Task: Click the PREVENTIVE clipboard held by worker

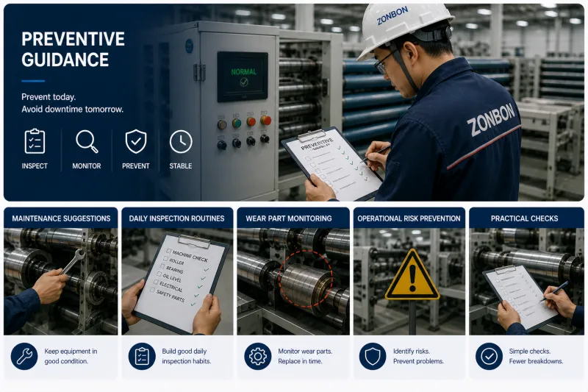Action: tap(332, 164)
